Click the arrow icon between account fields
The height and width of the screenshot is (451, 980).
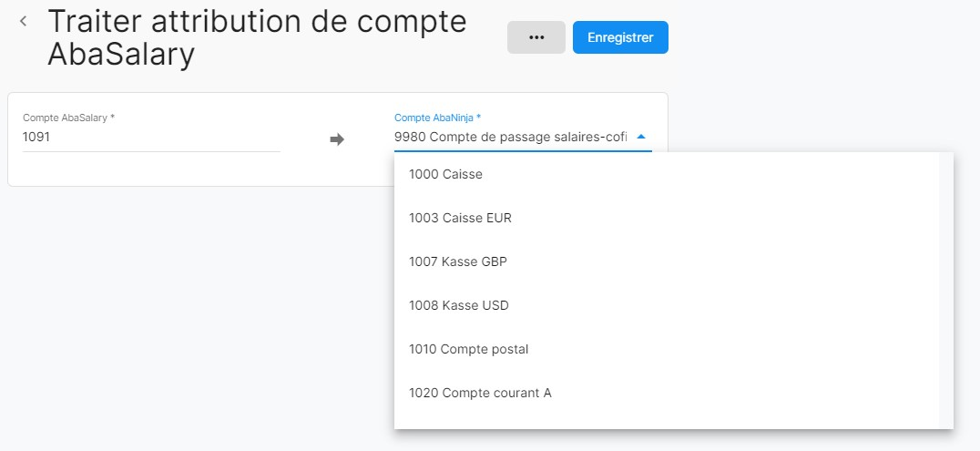pos(336,139)
